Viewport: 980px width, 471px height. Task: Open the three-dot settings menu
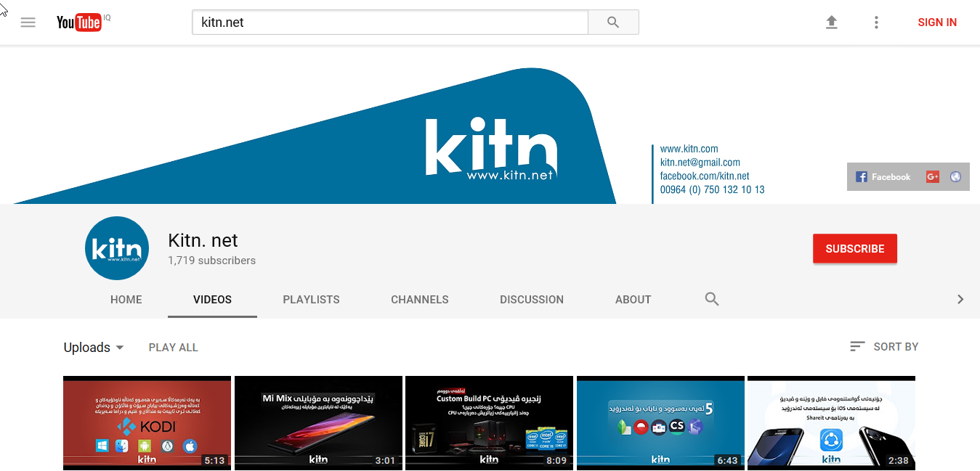click(x=876, y=22)
